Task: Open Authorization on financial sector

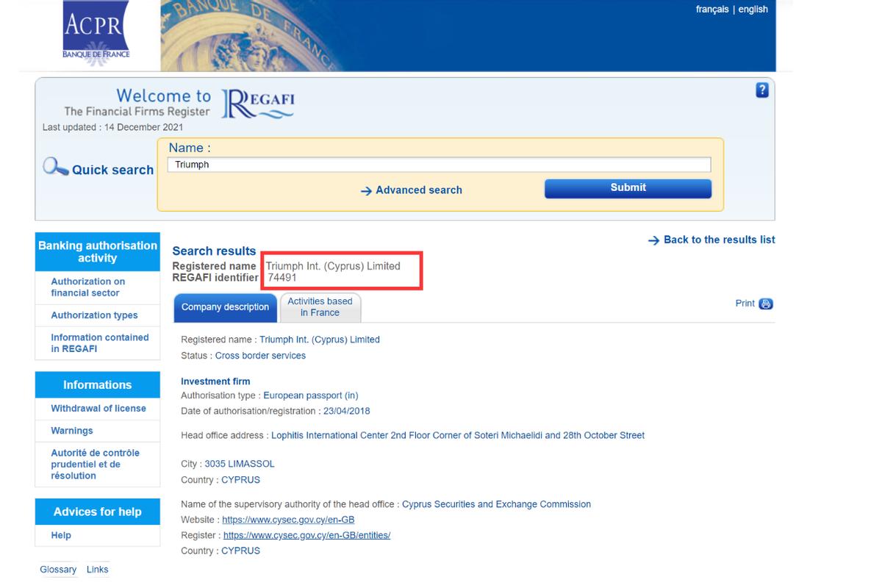Action: tap(87, 287)
